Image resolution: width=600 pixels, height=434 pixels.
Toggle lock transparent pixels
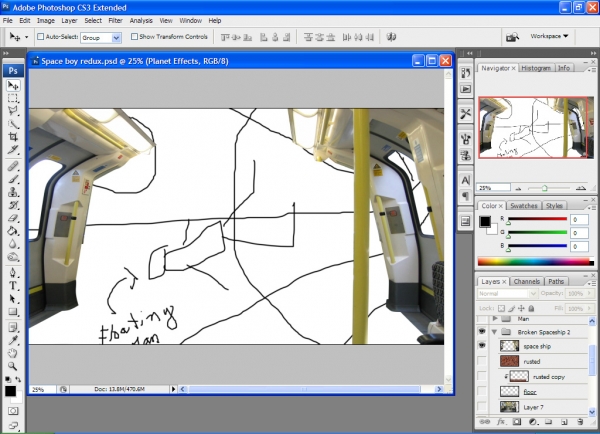pyautogui.click(x=501, y=308)
